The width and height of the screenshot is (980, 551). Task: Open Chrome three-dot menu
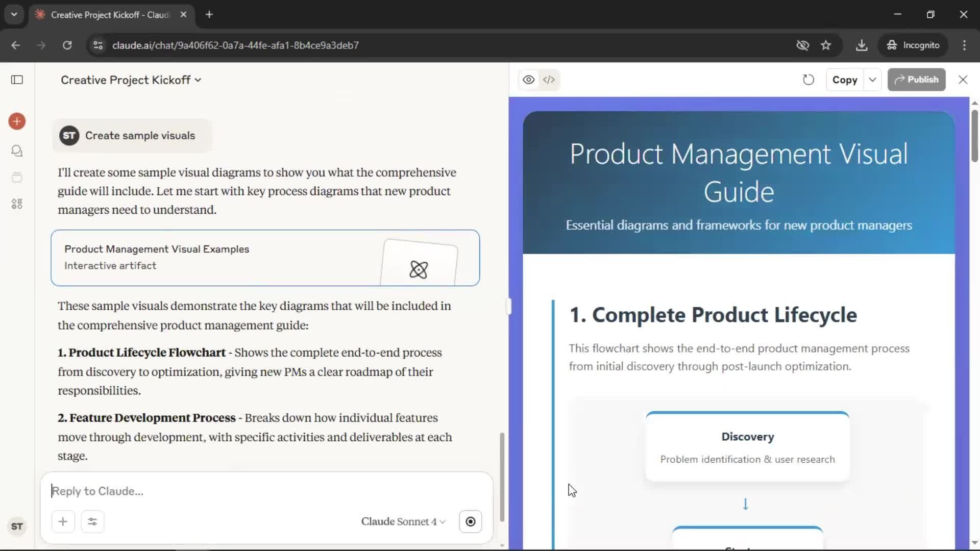[964, 45]
